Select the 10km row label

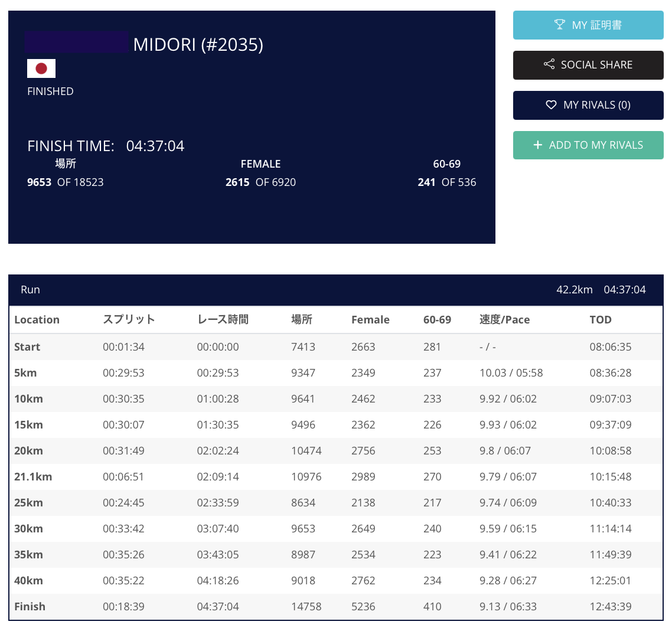click(29, 399)
